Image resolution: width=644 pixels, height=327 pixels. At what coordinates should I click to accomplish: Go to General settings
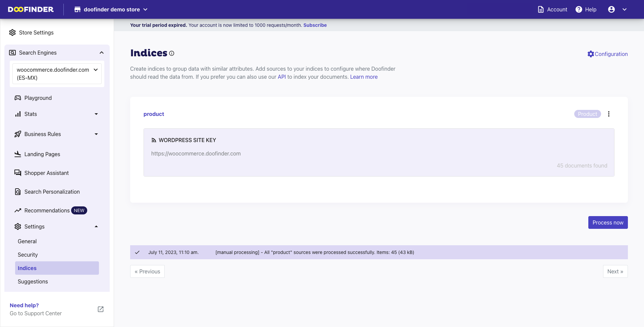coord(27,241)
